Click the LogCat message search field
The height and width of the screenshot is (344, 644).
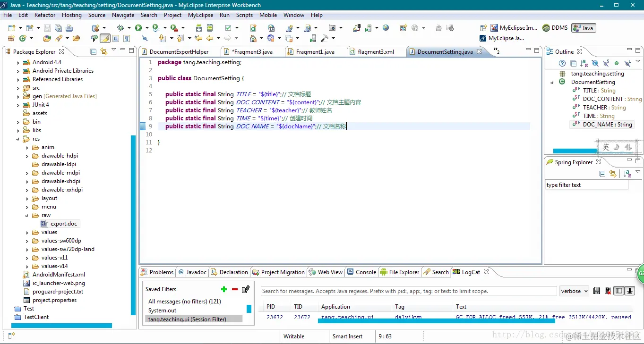pos(408,291)
